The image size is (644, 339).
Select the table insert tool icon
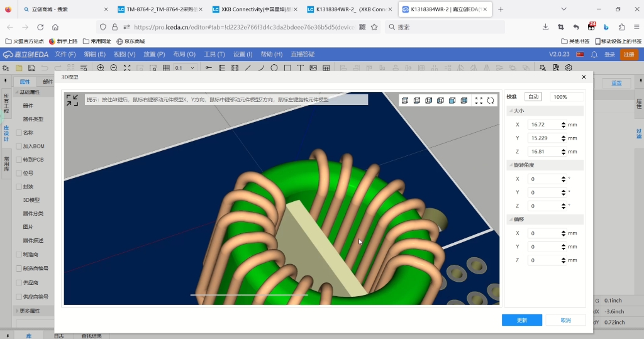326,68
